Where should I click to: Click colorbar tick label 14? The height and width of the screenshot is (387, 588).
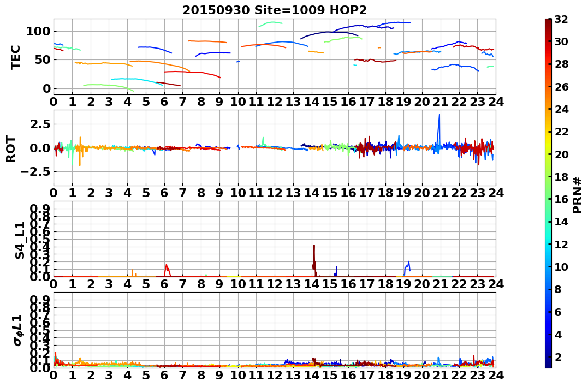[x=561, y=222]
